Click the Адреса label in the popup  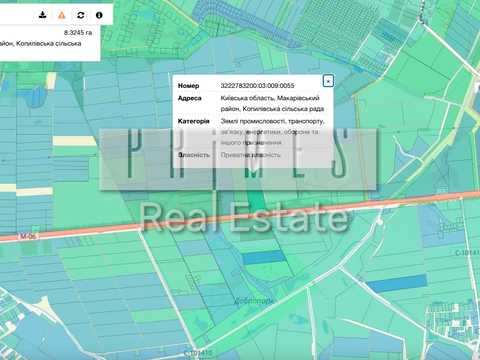coord(189,98)
